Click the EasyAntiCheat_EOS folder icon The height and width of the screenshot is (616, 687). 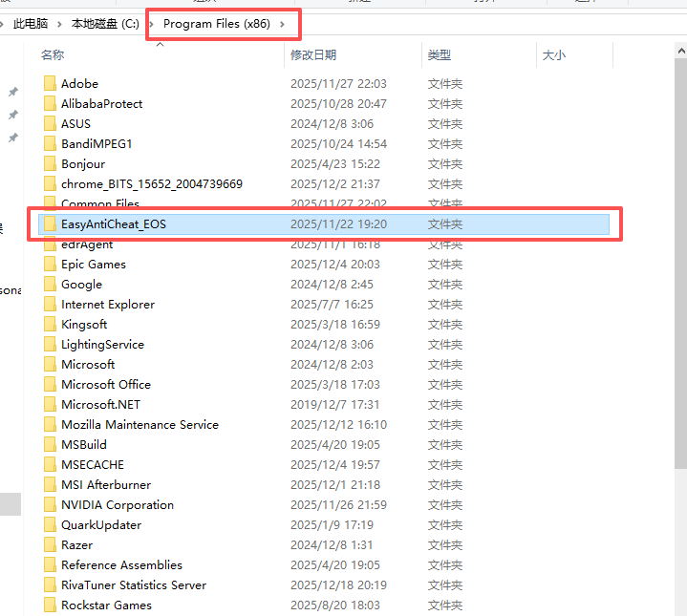(x=48, y=224)
